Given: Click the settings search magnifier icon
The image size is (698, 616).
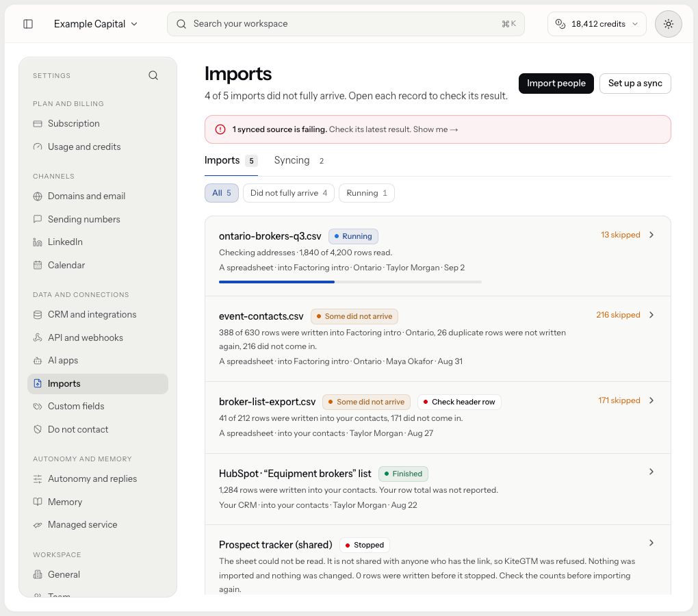Looking at the screenshot, I should point(153,75).
